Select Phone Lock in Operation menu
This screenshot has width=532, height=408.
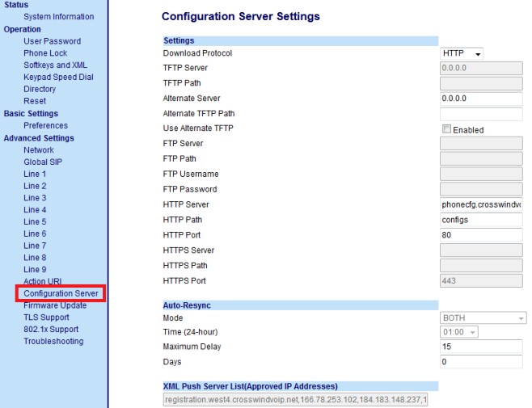coord(45,53)
